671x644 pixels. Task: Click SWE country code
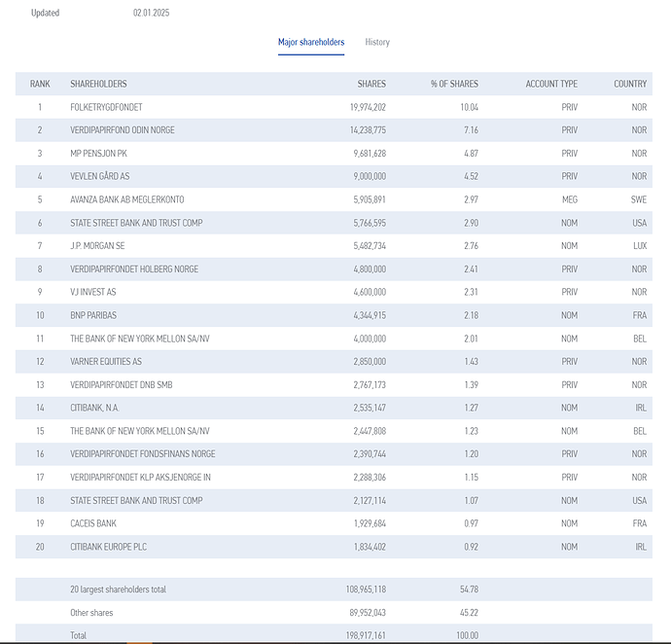click(639, 199)
